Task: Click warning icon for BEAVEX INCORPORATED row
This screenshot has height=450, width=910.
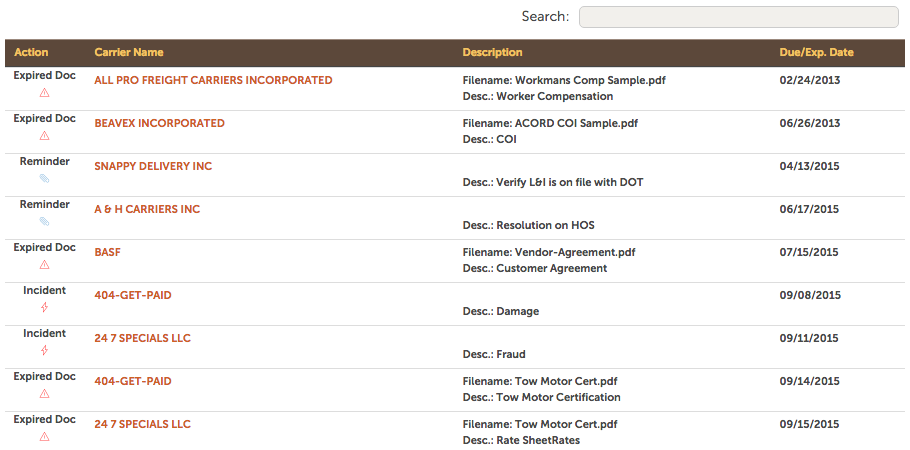Action: 44,136
